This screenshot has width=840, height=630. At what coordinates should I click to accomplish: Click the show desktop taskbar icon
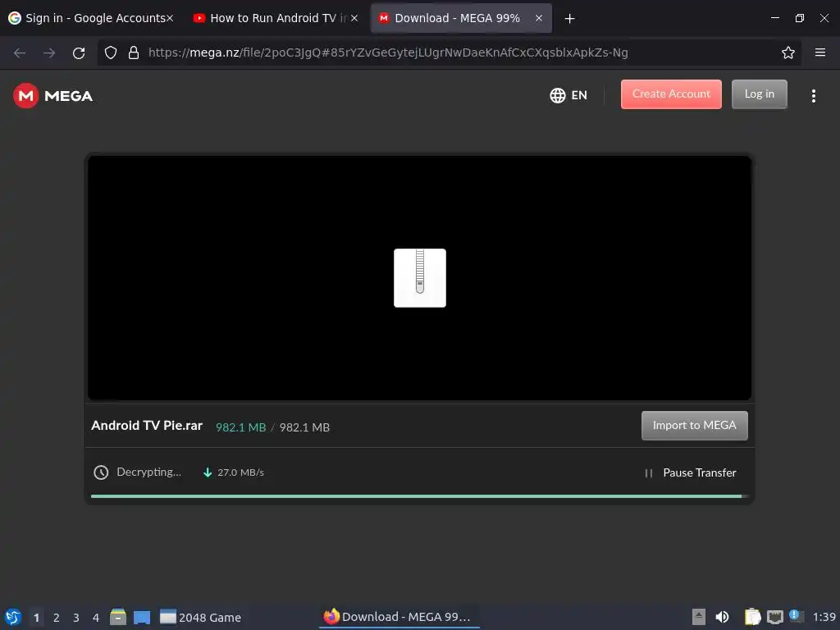142,618
